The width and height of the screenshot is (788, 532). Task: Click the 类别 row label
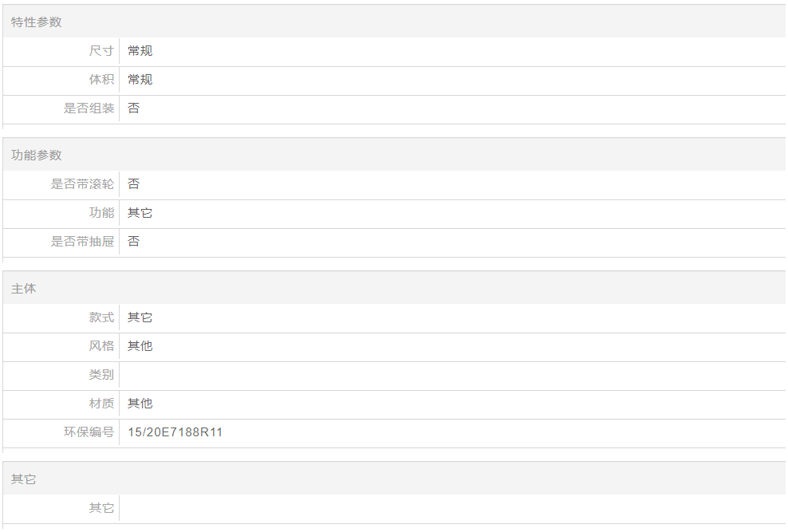point(101,374)
